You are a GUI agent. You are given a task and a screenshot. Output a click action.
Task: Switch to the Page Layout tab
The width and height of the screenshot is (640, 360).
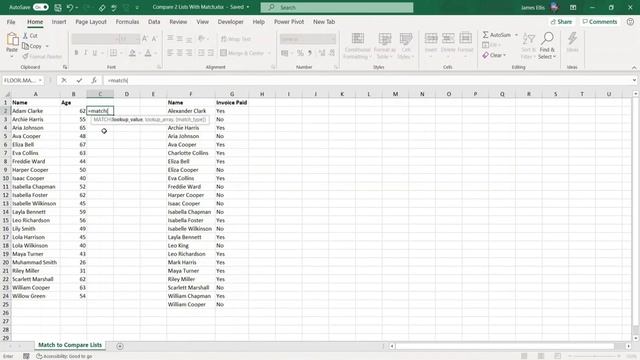(91, 22)
